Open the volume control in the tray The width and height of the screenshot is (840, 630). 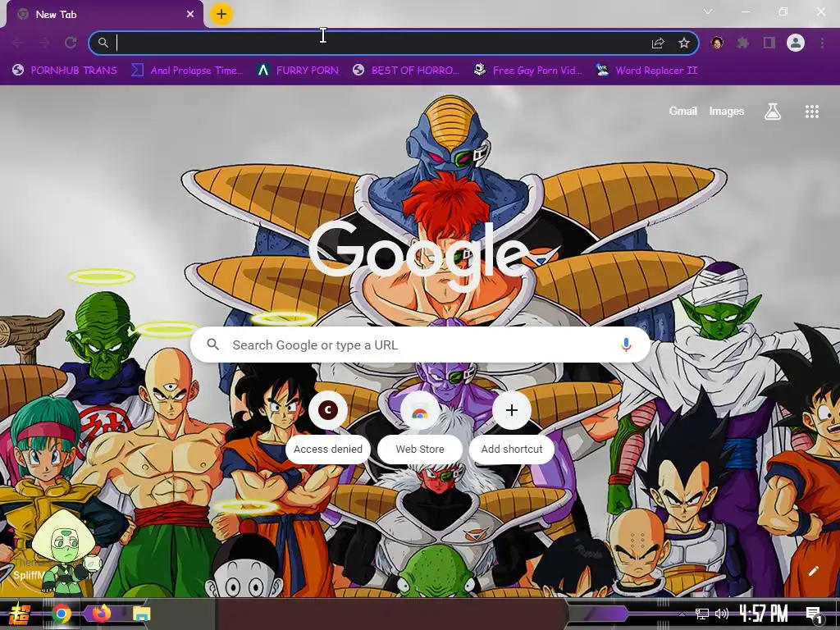(722, 614)
